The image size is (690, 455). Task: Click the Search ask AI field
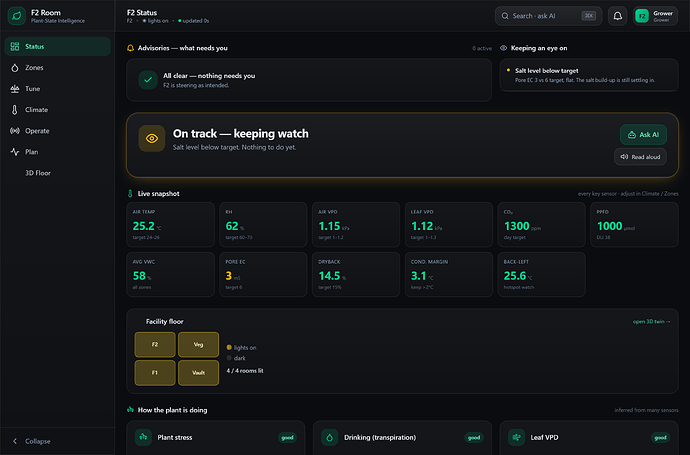(548, 16)
